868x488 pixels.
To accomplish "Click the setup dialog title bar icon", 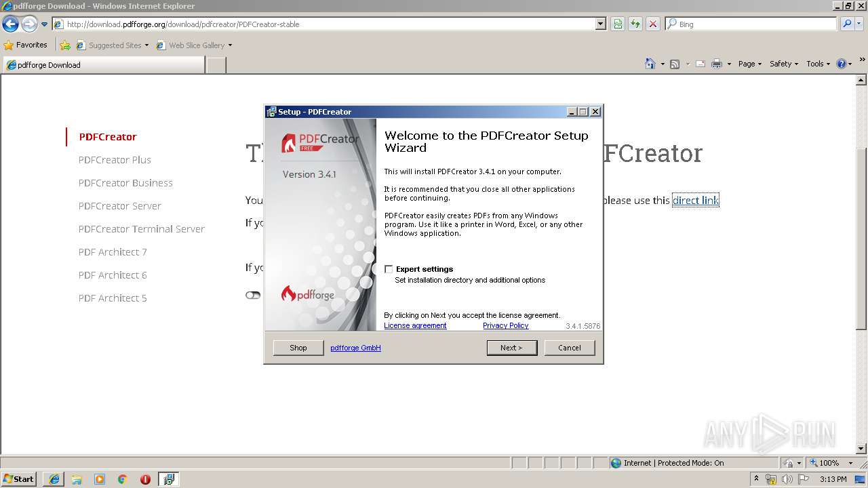I will tap(271, 112).
